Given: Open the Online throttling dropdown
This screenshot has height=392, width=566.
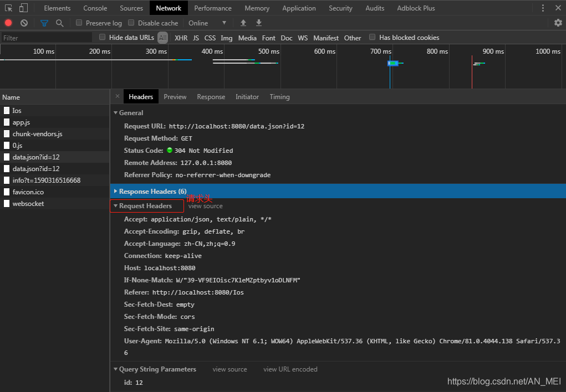Looking at the screenshot, I should click(x=207, y=23).
